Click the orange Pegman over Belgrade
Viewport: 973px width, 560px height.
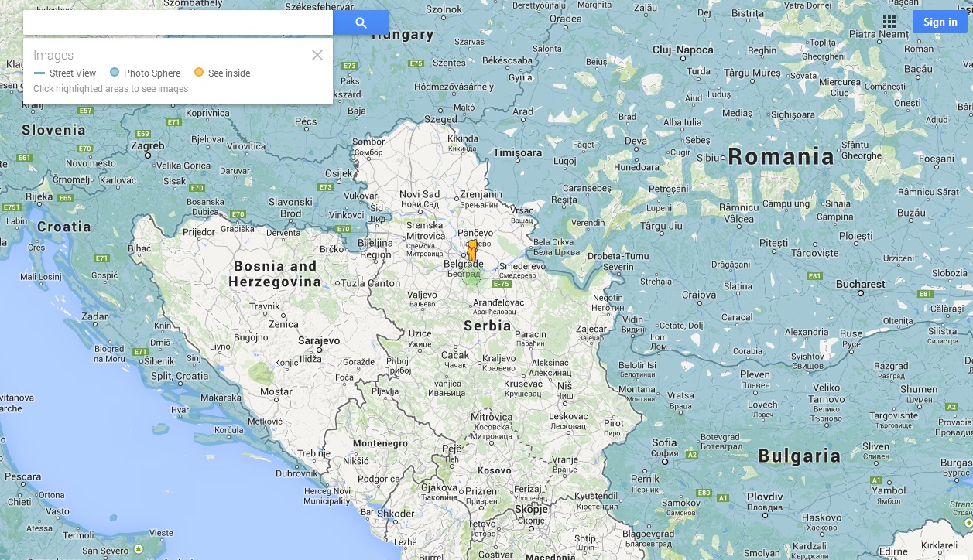471,251
